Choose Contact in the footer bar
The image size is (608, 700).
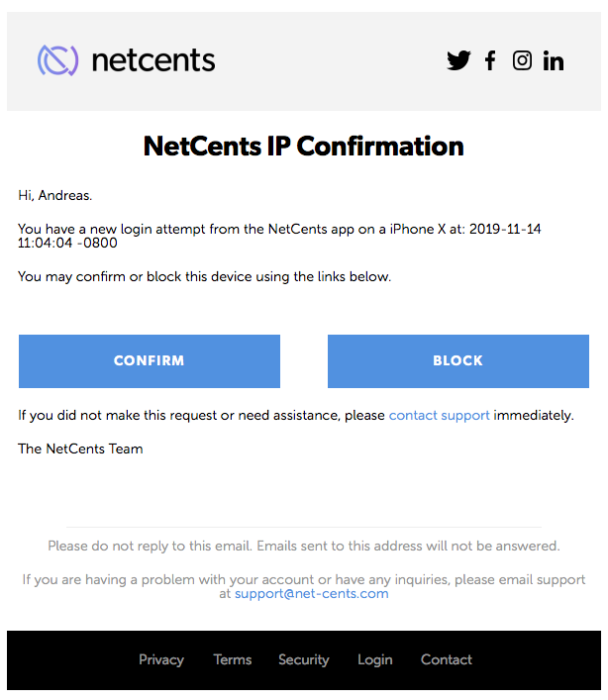click(447, 659)
